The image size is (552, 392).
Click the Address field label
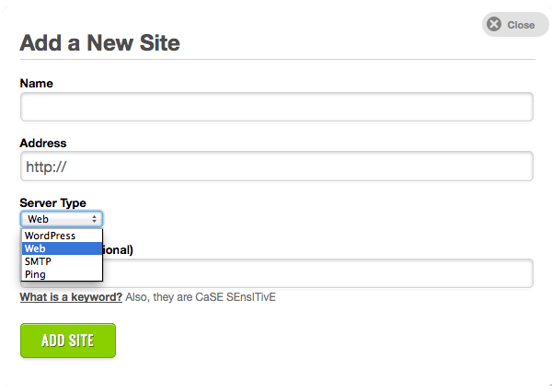pyautogui.click(x=43, y=144)
